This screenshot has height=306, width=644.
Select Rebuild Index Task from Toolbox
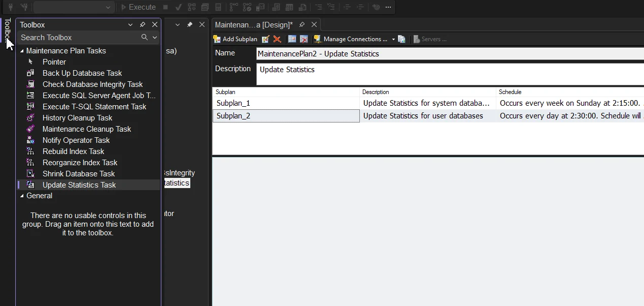73,151
